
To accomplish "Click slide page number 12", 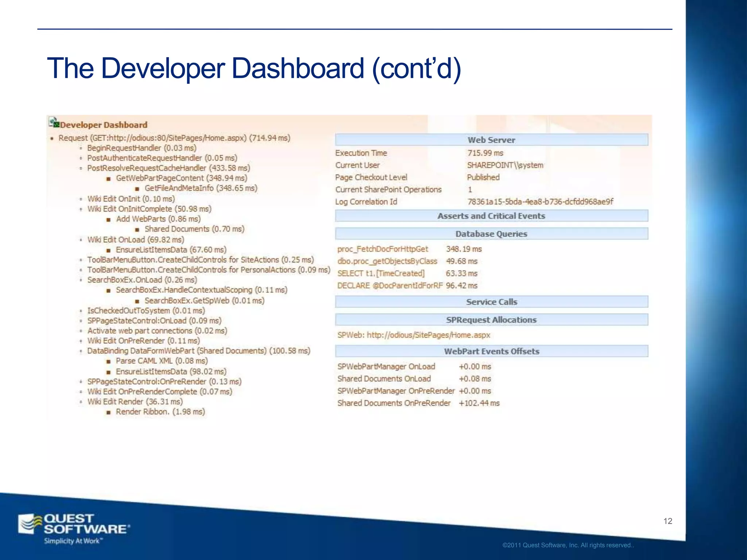I will (x=668, y=521).
